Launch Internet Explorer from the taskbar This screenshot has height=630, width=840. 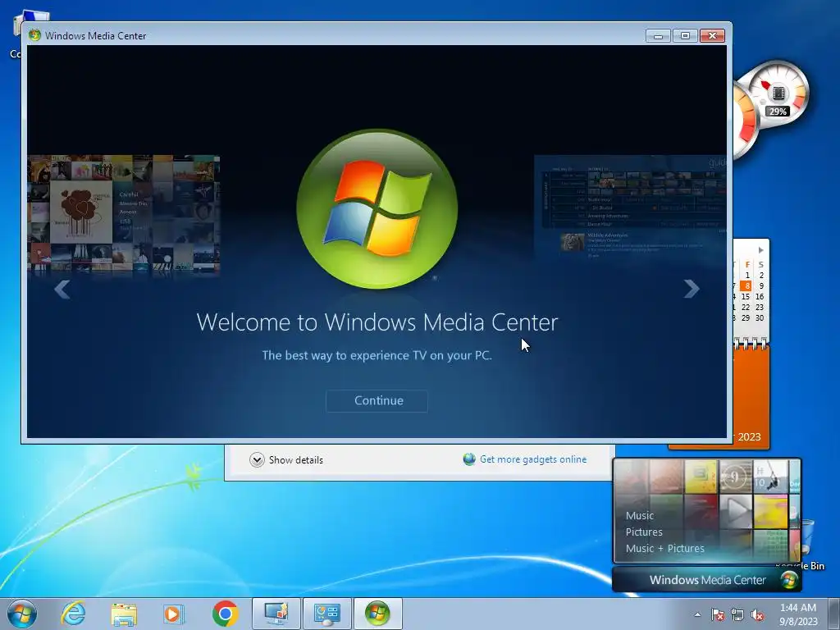tap(73, 614)
